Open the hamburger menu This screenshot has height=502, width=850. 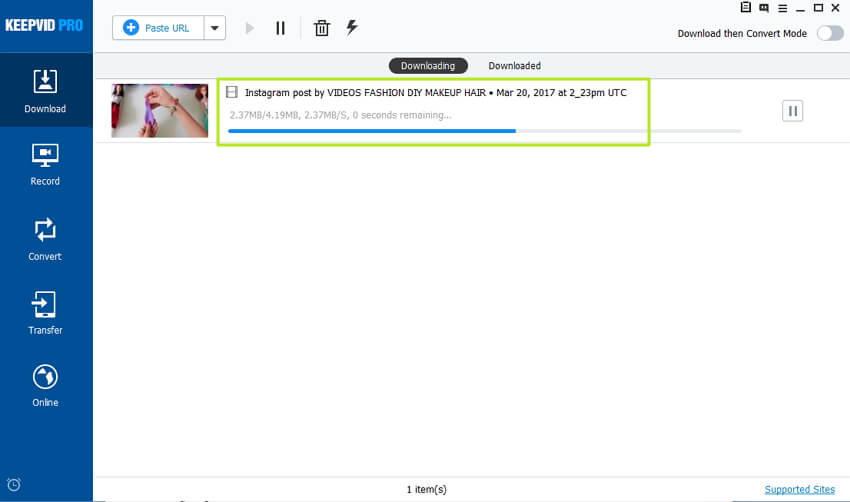tap(782, 8)
